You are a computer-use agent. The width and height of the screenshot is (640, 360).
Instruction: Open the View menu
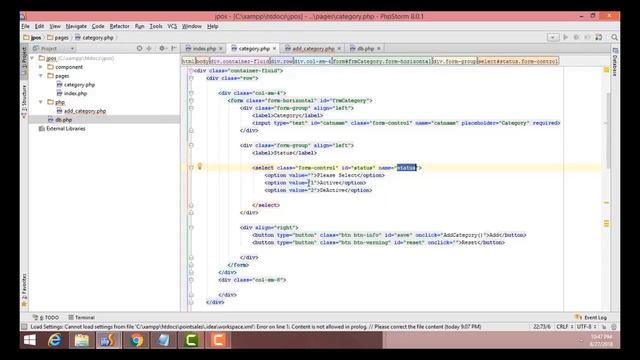point(55,26)
